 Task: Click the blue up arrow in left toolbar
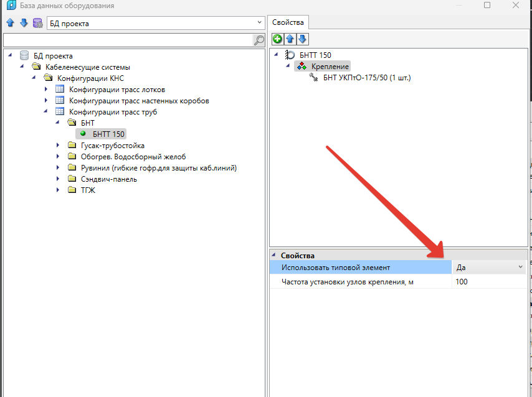pyautogui.click(x=10, y=23)
